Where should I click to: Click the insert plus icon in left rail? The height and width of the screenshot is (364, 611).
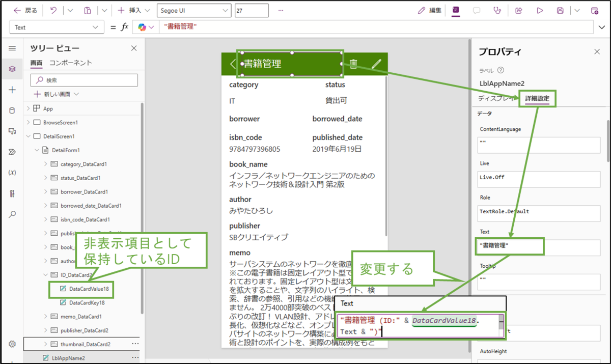(12, 90)
